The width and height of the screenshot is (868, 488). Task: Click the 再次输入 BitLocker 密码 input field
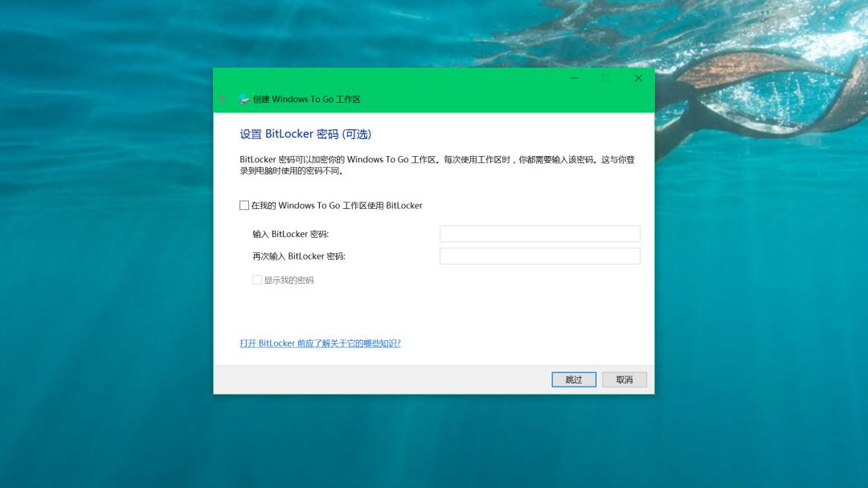click(x=539, y=256)
